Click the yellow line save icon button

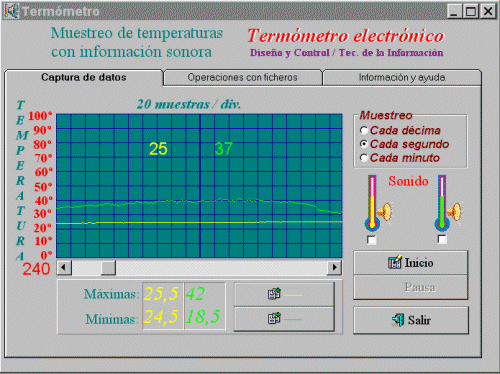pyautogui.click(x=284, y=294)
